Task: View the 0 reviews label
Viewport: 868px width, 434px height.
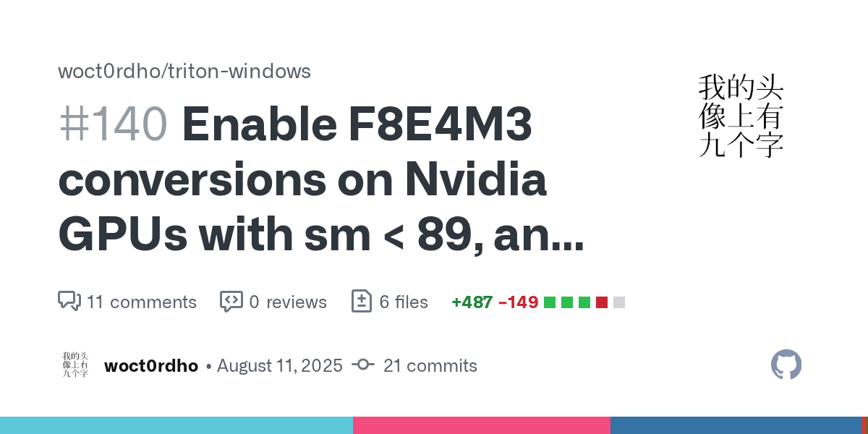Action: [x=288, y=302]
